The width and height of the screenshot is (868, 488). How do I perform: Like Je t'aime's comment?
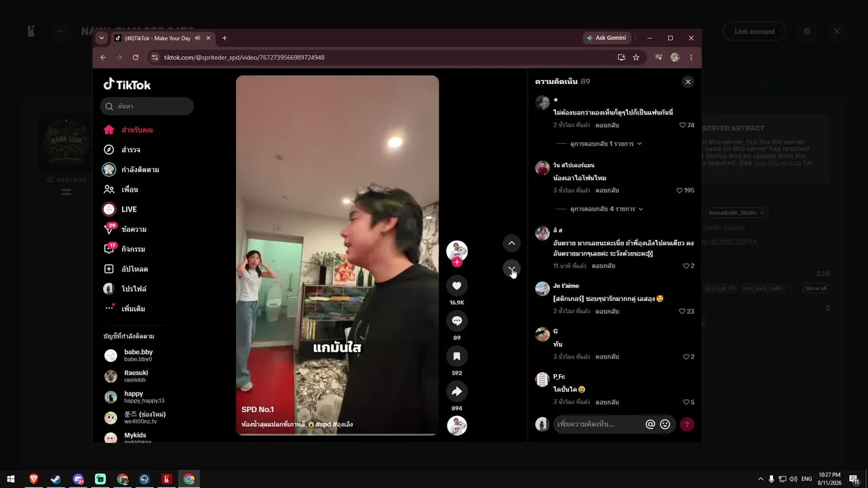[x=682, y=311]
